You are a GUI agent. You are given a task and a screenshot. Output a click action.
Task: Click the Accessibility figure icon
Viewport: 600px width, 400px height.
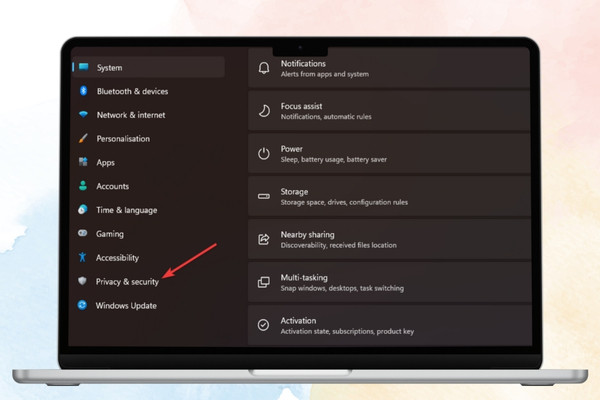tap(82, 257)
